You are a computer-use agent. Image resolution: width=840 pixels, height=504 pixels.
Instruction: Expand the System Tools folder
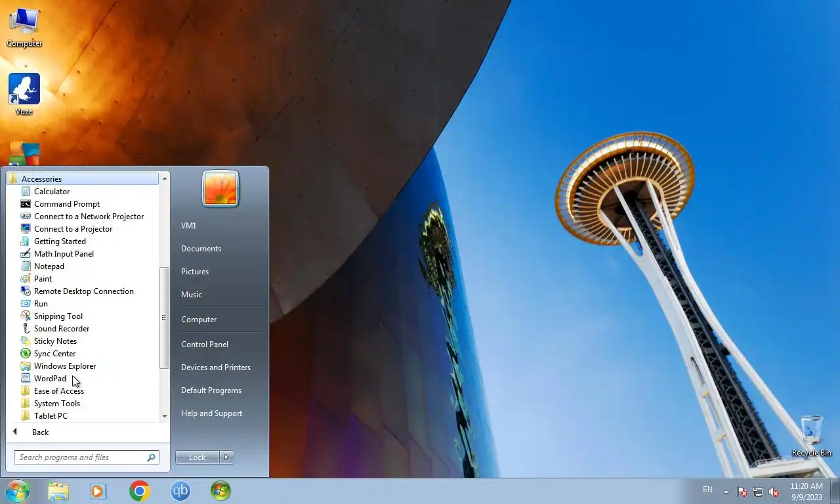click(x=56, y=404)
